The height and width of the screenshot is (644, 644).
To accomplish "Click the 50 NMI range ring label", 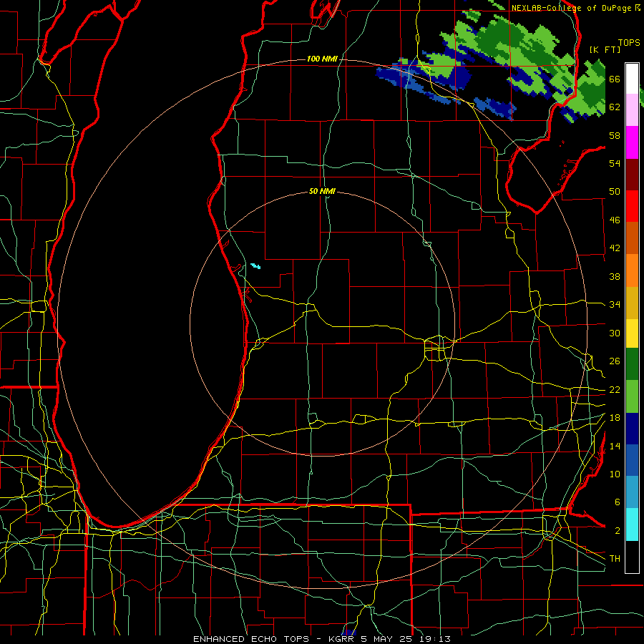I will 322,191.
